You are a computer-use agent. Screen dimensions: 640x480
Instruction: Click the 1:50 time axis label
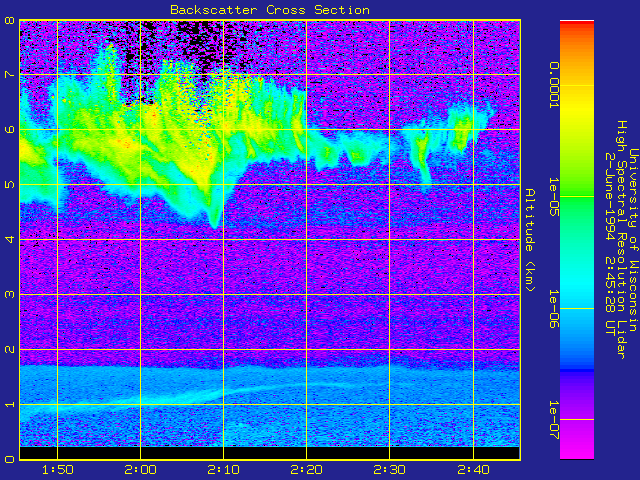point(58,470)
